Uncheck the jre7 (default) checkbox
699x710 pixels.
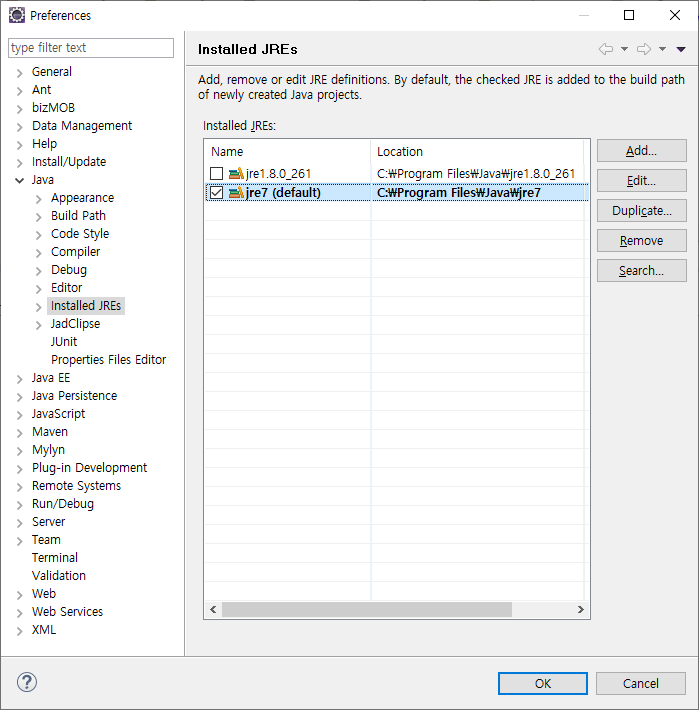(x=216, y=193)
